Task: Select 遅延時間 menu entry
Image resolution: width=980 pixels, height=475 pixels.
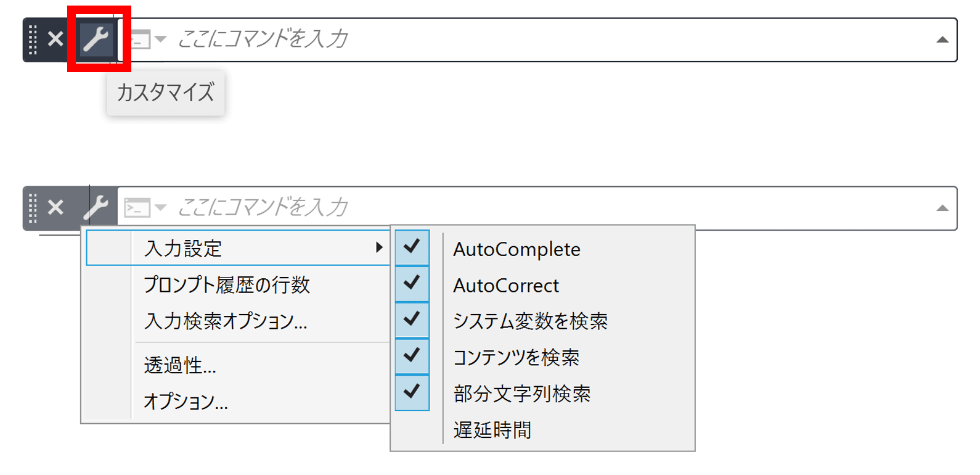Action: click(x=492, y=430)
